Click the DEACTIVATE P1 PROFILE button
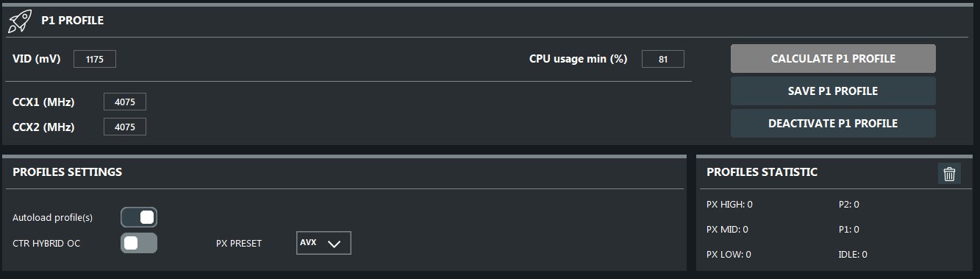Viewport: 980px width, 279px height. (x=833, y=124)
